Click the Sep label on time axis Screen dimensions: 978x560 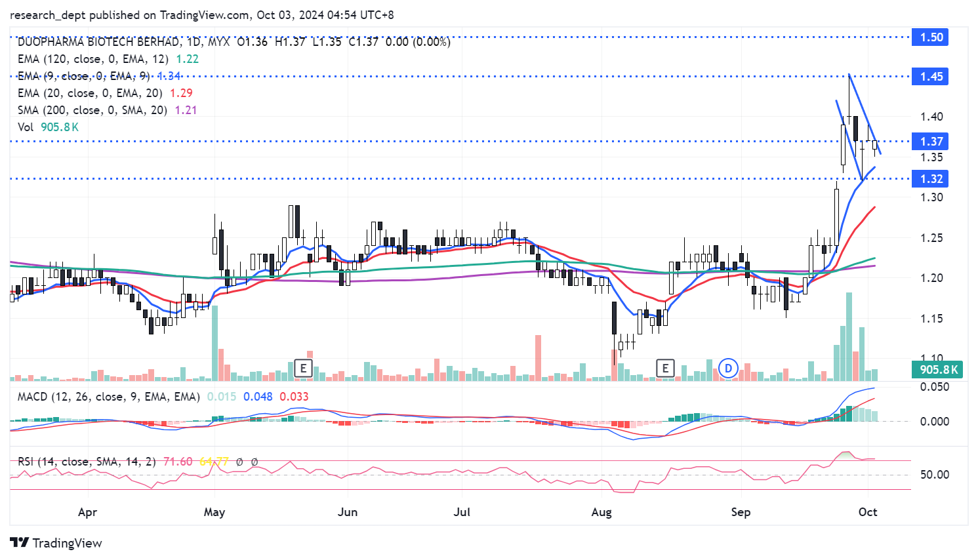[741, 512]
